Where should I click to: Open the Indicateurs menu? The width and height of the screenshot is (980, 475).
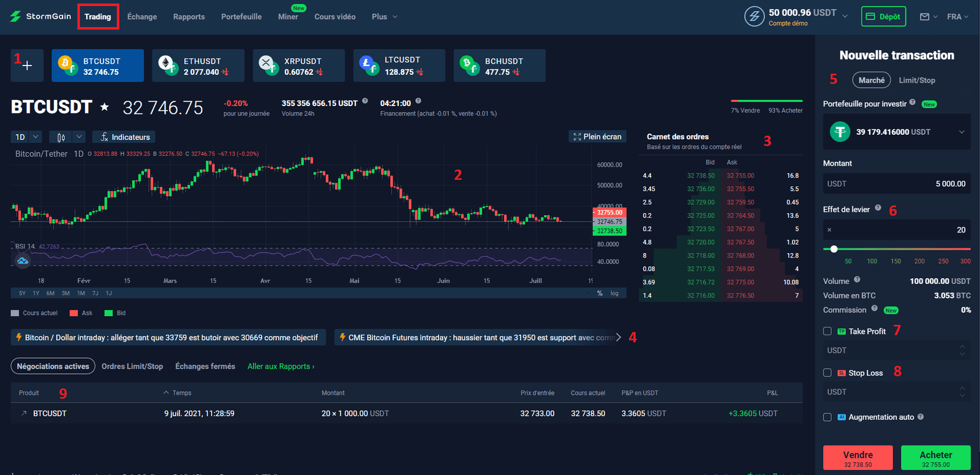(x=125, y=137)
